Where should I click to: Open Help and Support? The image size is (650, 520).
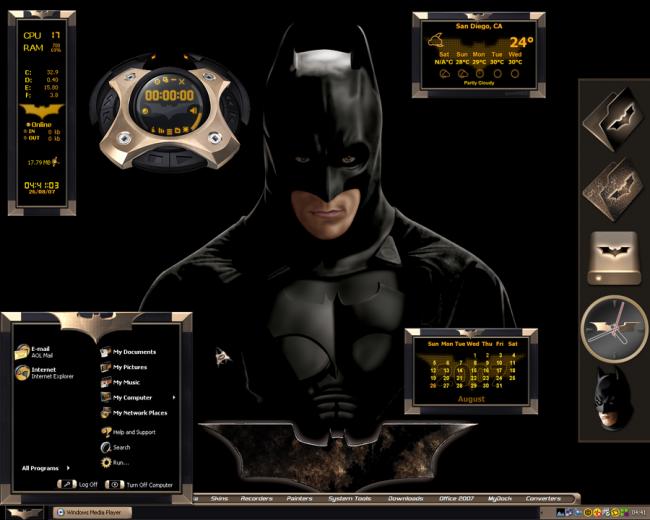(x=128, y=432)
